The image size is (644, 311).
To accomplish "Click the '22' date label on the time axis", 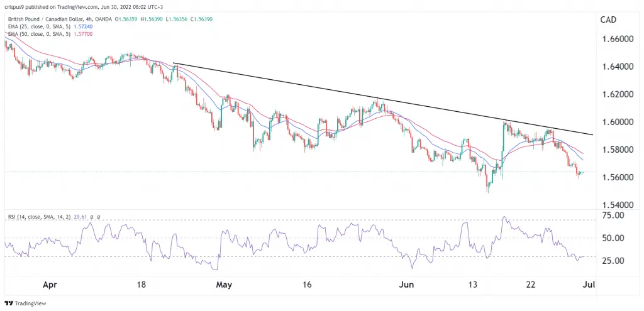I will click(x=531, y=285).
